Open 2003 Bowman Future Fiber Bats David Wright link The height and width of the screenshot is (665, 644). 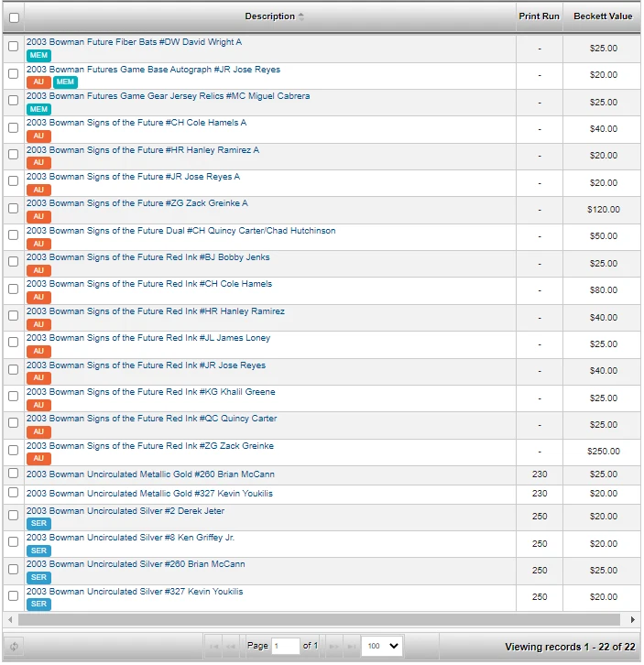134,42
